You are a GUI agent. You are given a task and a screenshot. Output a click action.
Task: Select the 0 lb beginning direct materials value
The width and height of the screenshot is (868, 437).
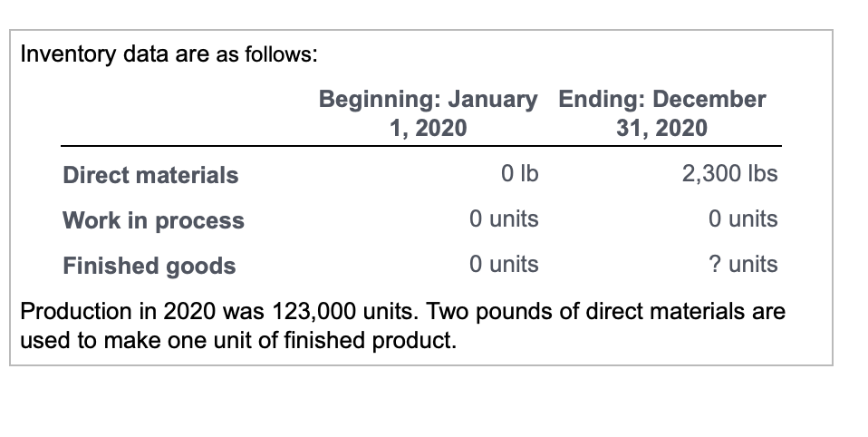click(520, 174)
